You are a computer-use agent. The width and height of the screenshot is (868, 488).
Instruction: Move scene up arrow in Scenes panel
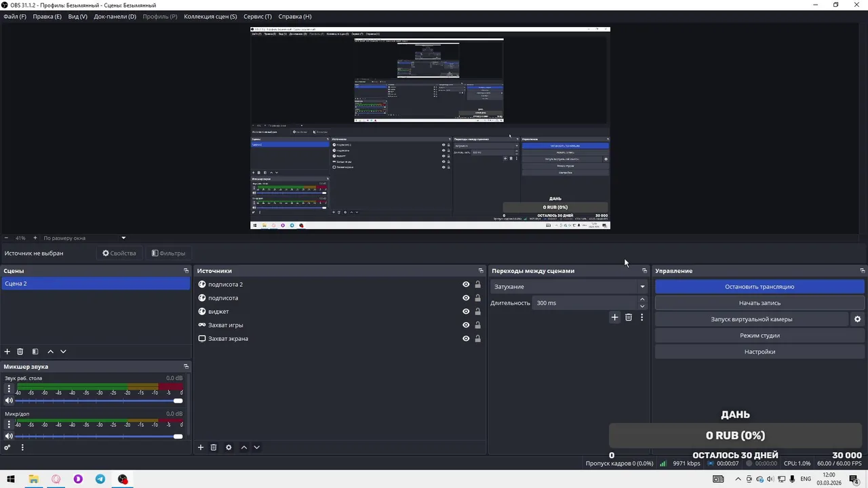click(50, 352)
